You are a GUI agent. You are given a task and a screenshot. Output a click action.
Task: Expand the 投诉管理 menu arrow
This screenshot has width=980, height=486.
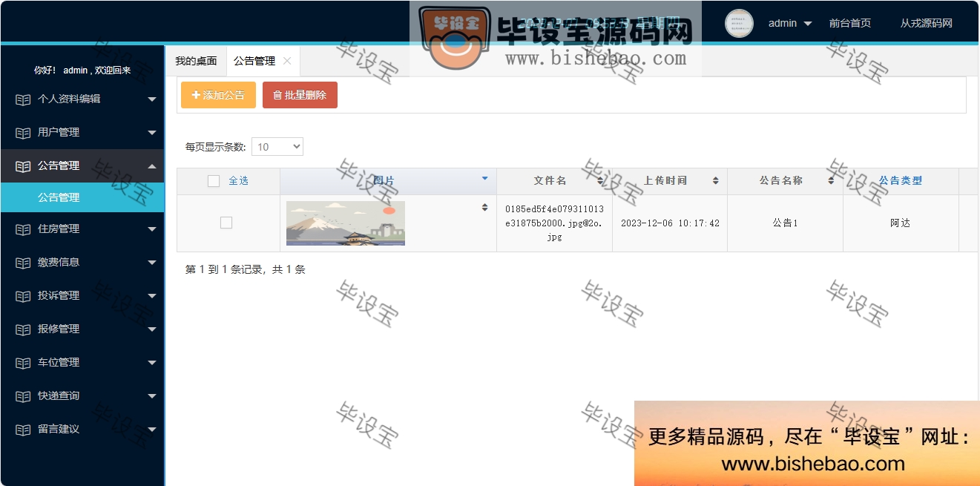pos(152,296)
